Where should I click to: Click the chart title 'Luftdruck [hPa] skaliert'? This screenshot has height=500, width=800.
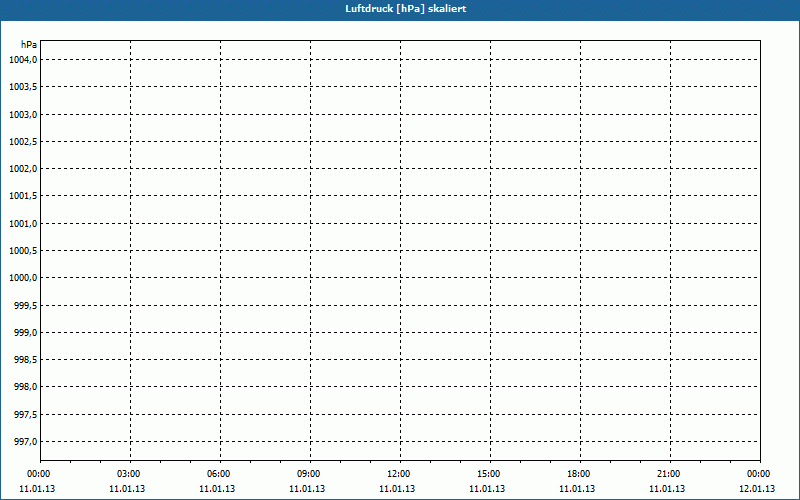[406, 9]
